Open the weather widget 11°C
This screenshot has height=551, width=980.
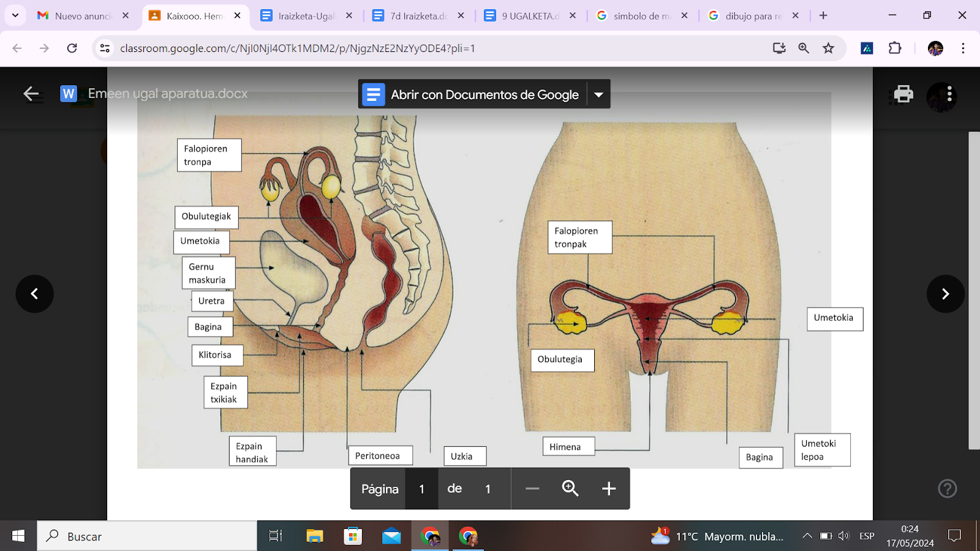[x=717, y=536]
